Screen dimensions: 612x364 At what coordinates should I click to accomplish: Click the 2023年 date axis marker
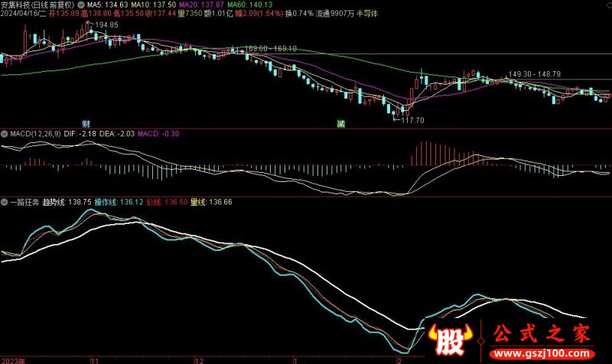coord(14,359)
